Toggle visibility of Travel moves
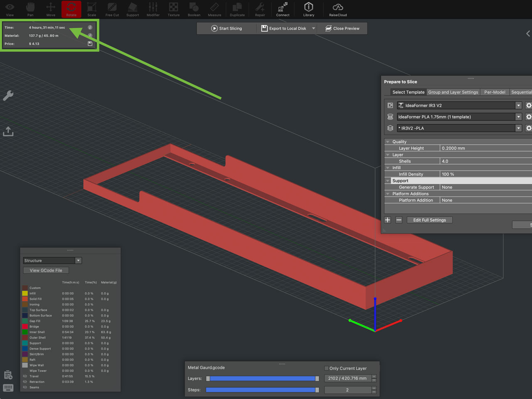The height and width of the screenshot is (399, 532). click(25, 376)
